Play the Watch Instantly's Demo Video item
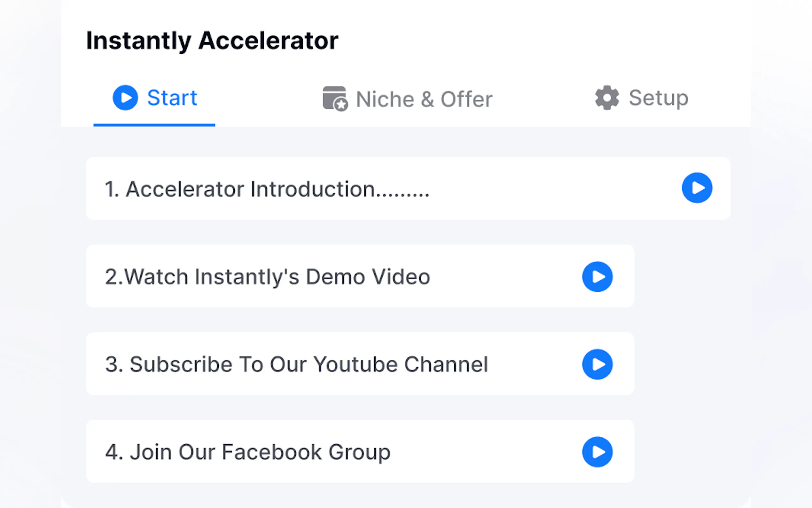 click(x=597, y=277)
